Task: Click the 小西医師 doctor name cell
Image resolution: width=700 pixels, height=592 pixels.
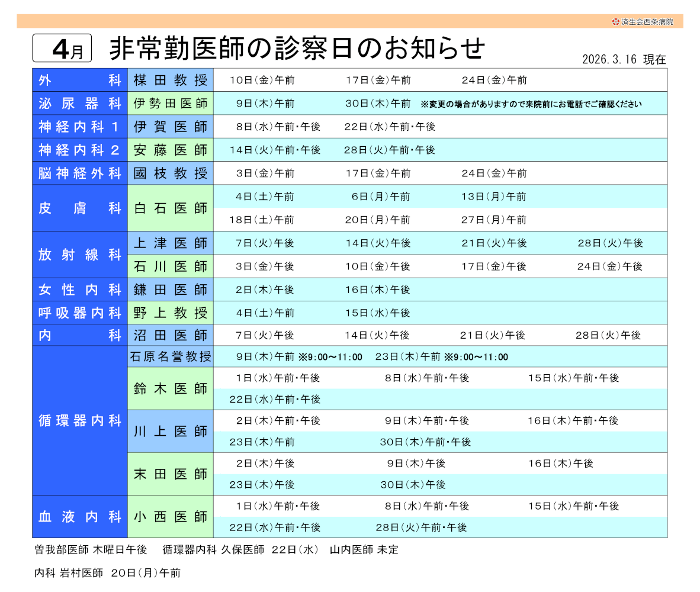Action: (x=171, y=517)
